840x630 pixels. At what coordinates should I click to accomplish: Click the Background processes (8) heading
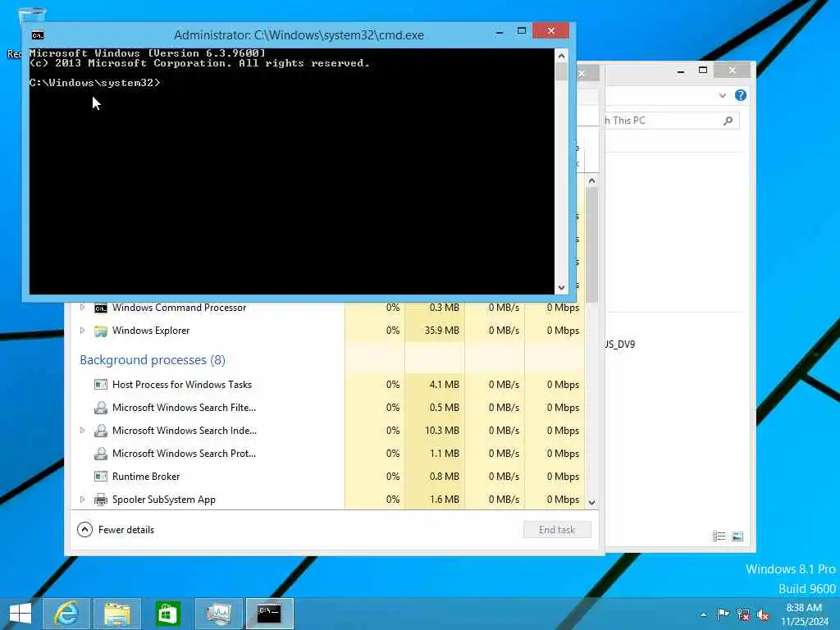pyautogui.click(x=153, y=360)
